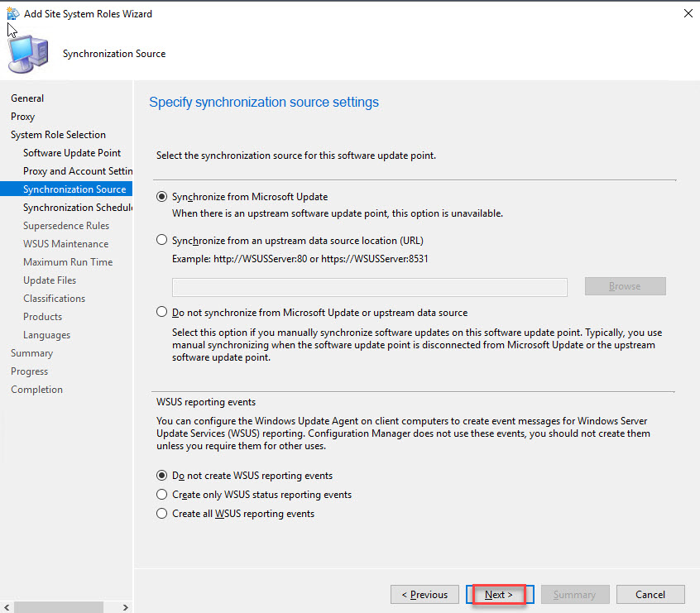Open the General page in sidebar
700x613 pixels.
coord(27,98)
